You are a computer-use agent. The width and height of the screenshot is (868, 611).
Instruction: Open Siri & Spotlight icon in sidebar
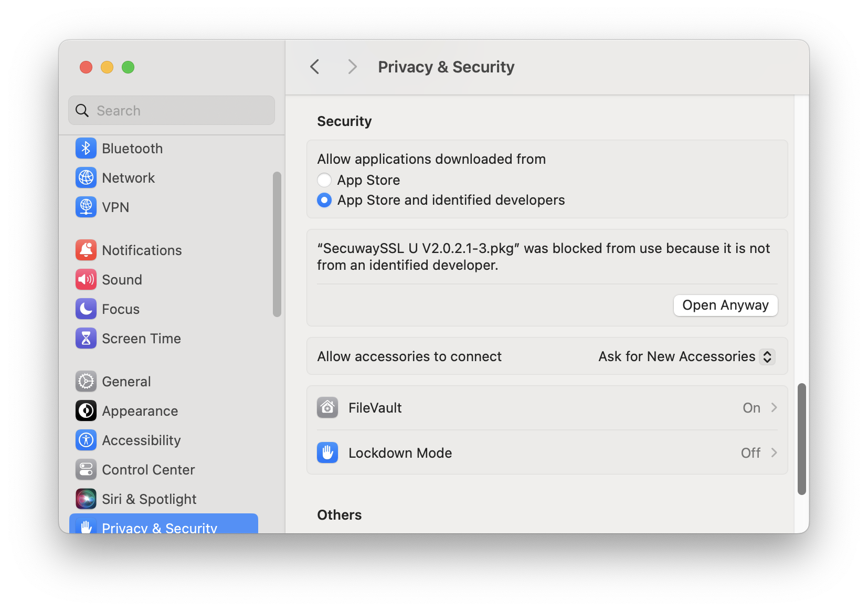[x=86, y=499]
